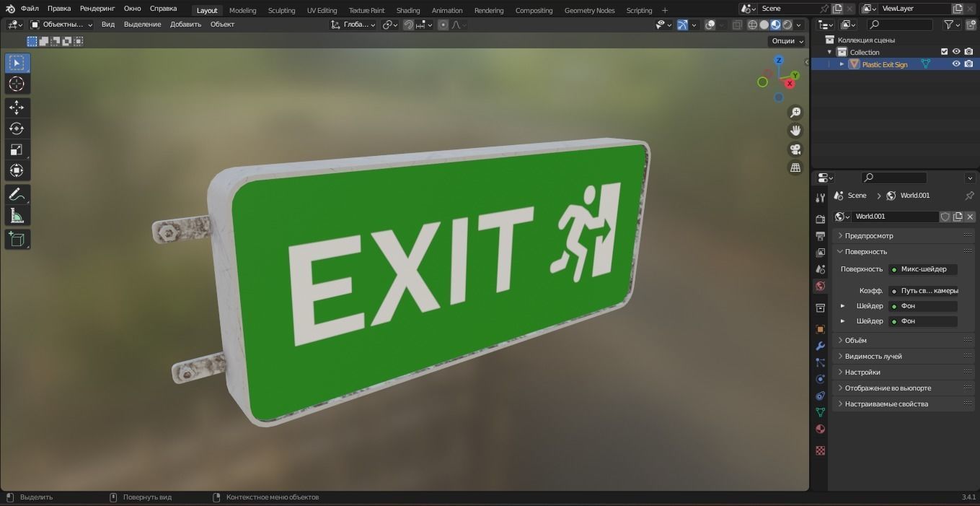Screen dimensions: 980x506
Task: Select the Measure tool
Action: pos(17,215)
